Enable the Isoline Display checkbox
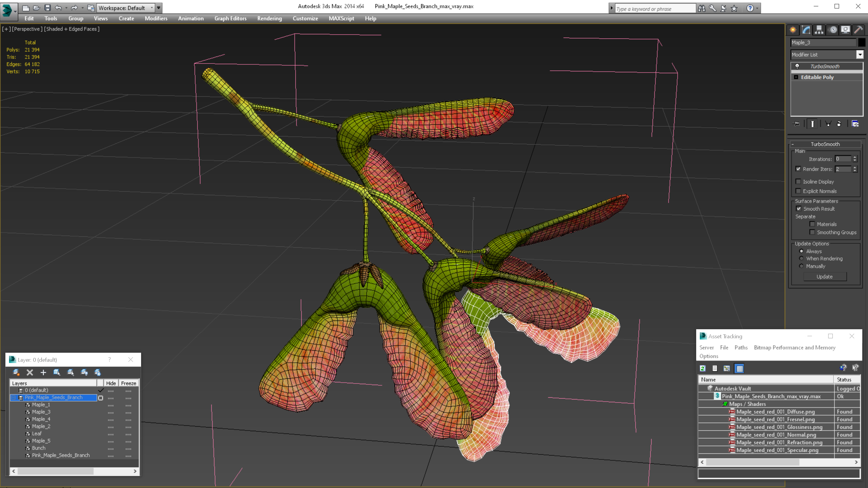Image resolution: width=868 pixels, height=488 pixels. point(798,182)
